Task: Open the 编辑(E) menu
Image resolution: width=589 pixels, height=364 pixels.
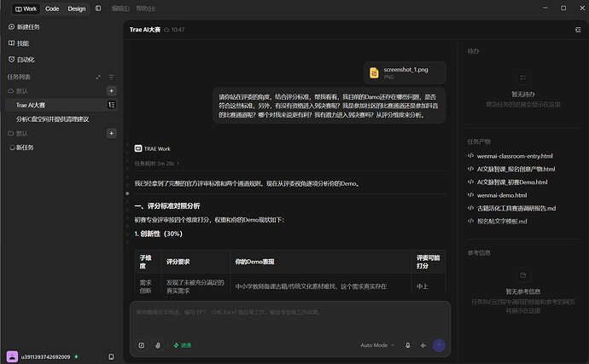Action: [x=120, y=9]
